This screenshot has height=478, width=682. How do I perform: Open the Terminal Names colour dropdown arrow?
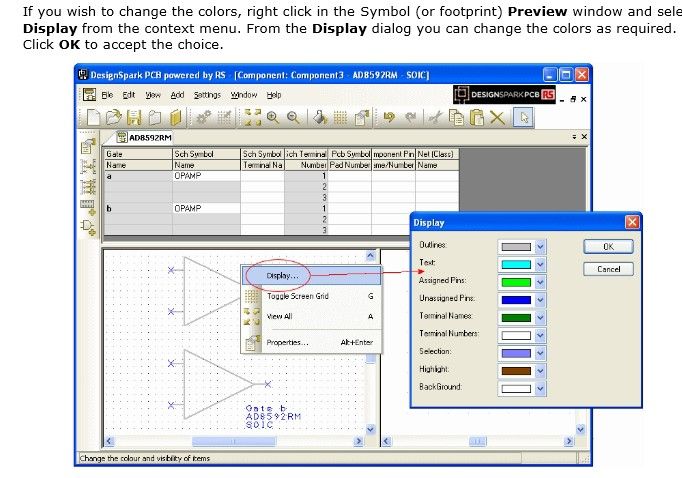pyautogui.click(x=540, y=318)
